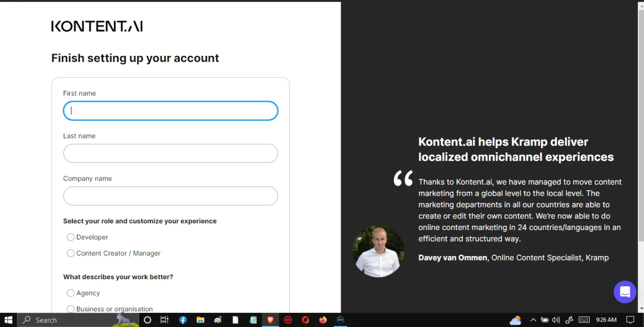The height and width of the screenshot is (327, 644).
Task: Click the taskbar clock 9:26 AM
Action: (606, 320)
